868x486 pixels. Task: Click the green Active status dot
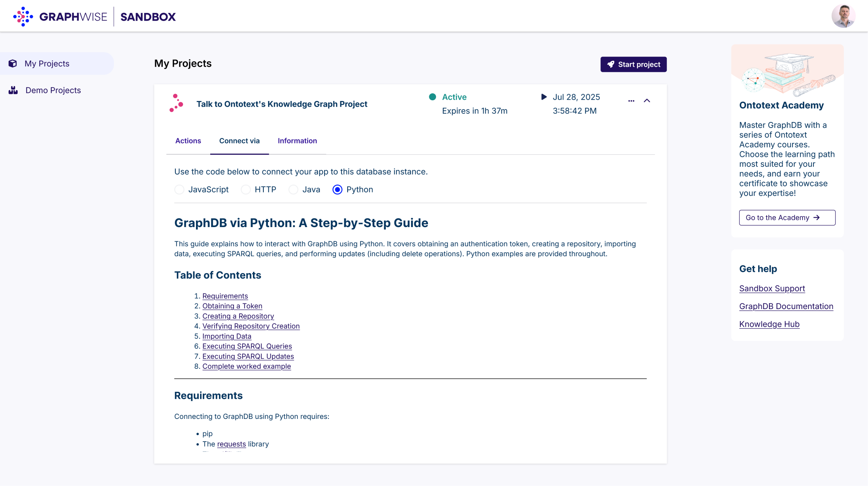coord(432,97)
